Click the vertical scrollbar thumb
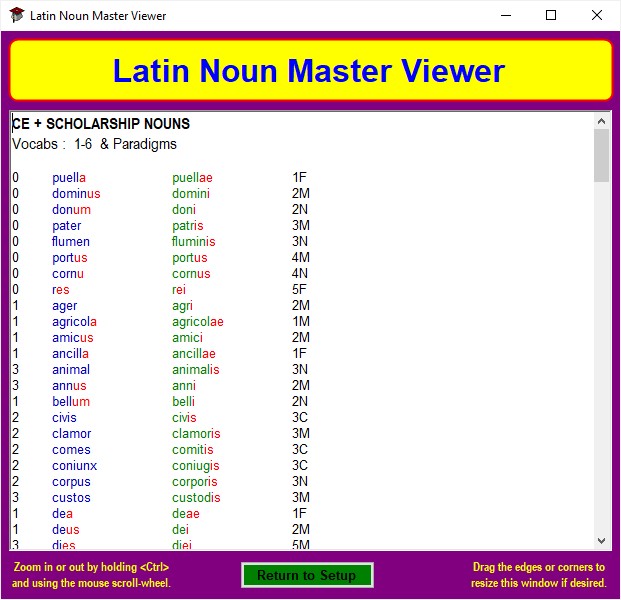Viewport: 621px width, 600px height. [x=601, y=155]
